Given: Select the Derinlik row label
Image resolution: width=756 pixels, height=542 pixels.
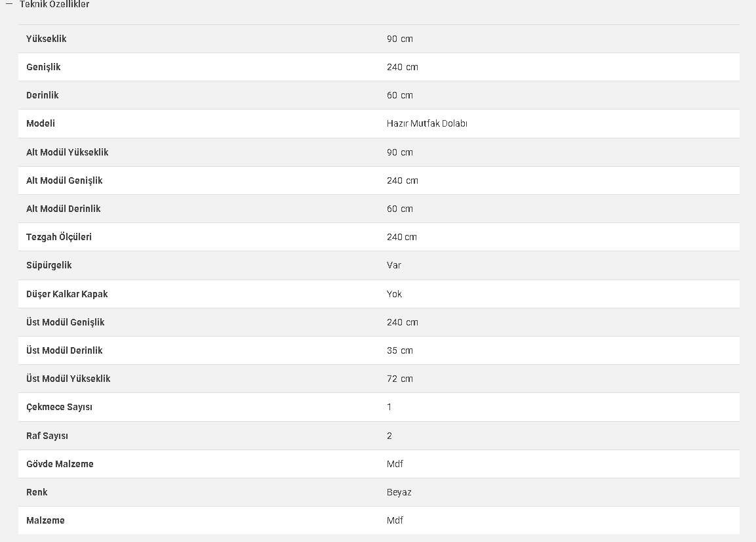Looking at the screenshot, I should [x=43, y=95].
